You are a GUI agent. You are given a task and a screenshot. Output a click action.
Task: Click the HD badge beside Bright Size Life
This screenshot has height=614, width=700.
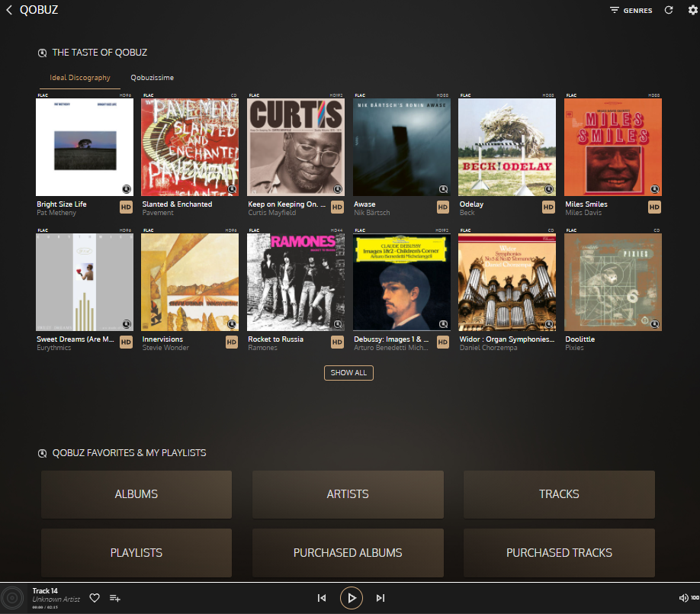coord(127,207)
